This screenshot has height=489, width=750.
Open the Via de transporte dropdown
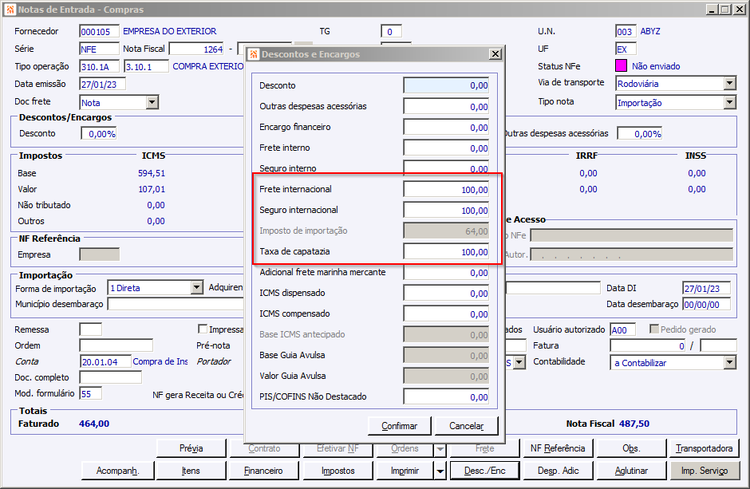point(729,83)
